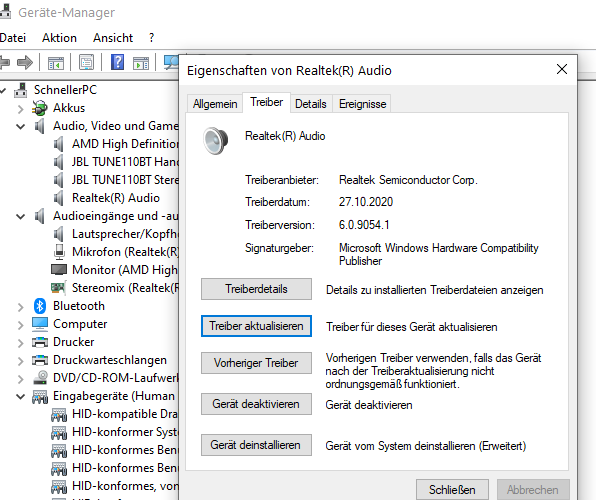Click the blue help question mark icon

click(117, 62)
